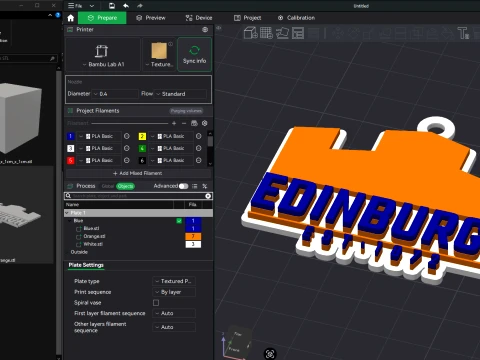This screenshot has height=360, width=480.
Task: Switch to the Preview tab
Action: pyautogui.click(x=151, y=18)
